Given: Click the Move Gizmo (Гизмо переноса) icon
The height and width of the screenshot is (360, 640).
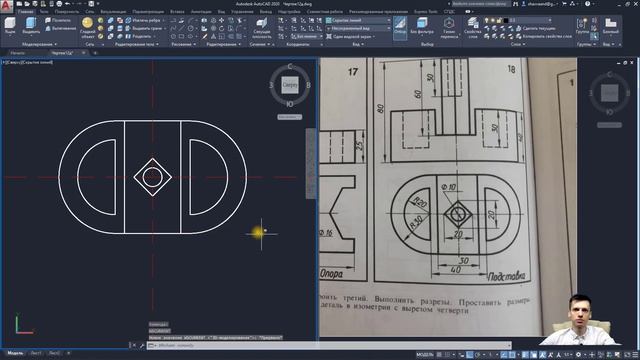Looking at the screenshot, I should tap(449, 28).
